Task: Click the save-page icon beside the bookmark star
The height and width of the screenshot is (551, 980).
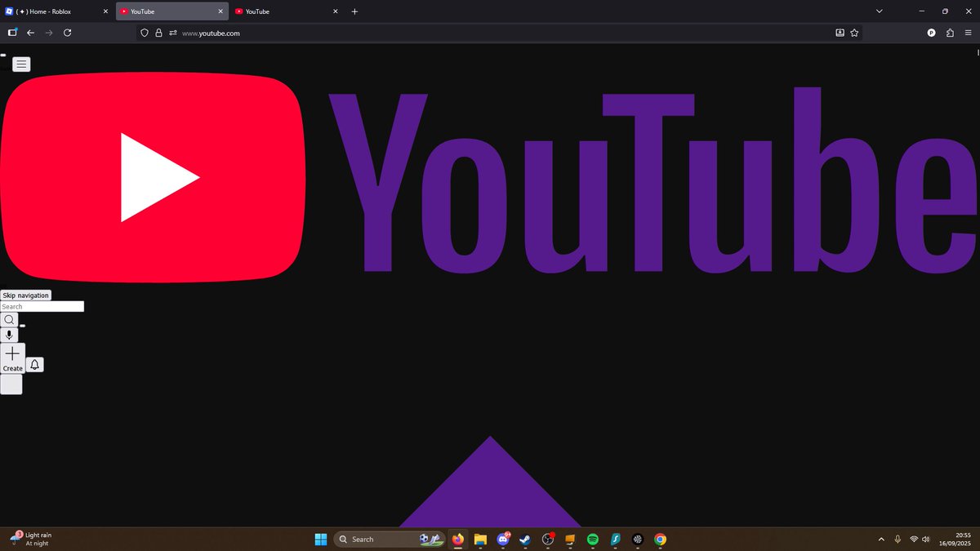Action: [x=840, y=33]
